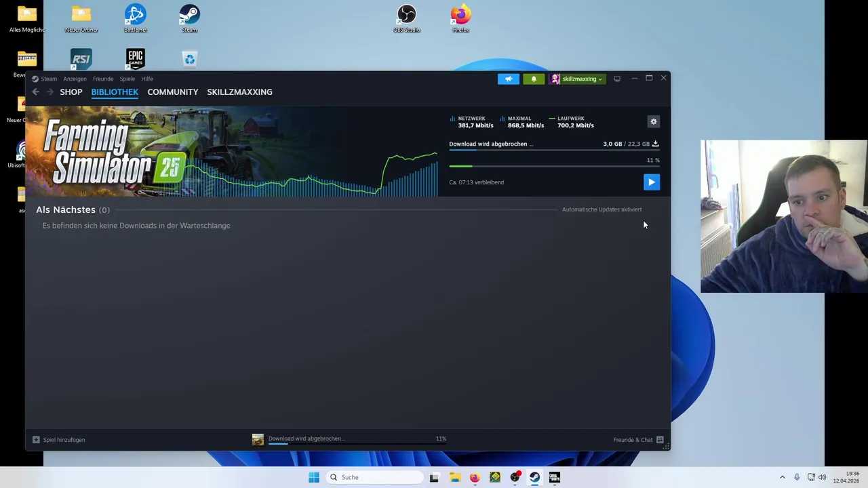Open the Call of Duty taskbar icon
Screen dimensions: 868x488
[555, 477]
